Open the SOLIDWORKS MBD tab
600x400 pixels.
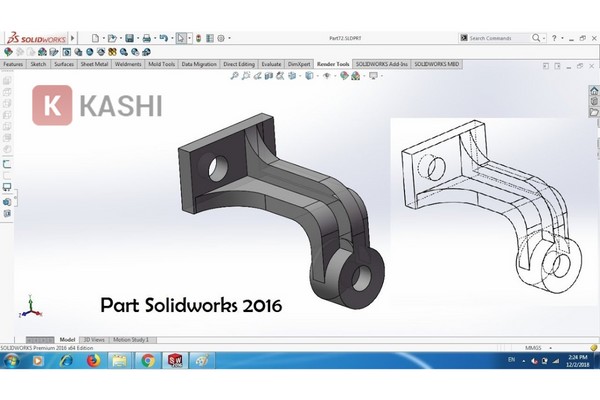point(437,64)
